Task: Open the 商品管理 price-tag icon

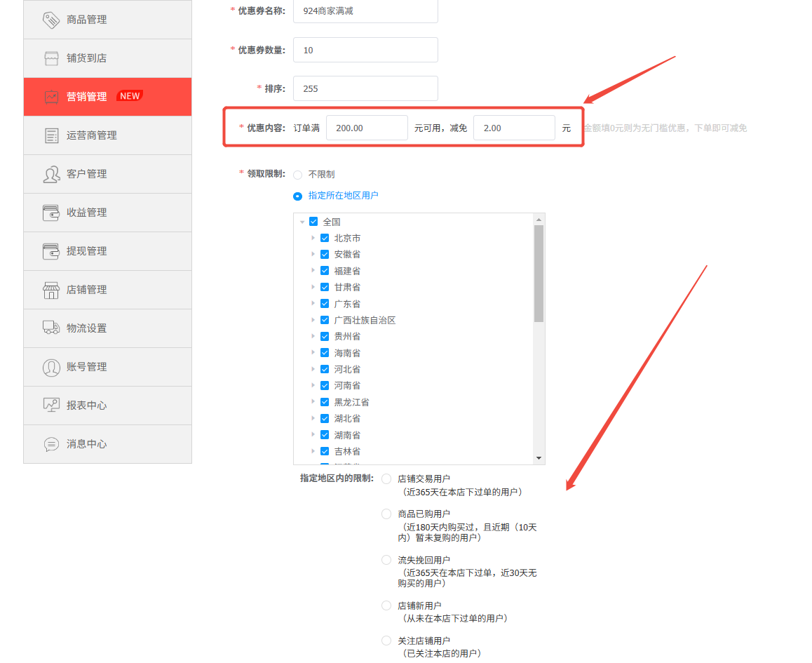Action: [x=50, y=19]
